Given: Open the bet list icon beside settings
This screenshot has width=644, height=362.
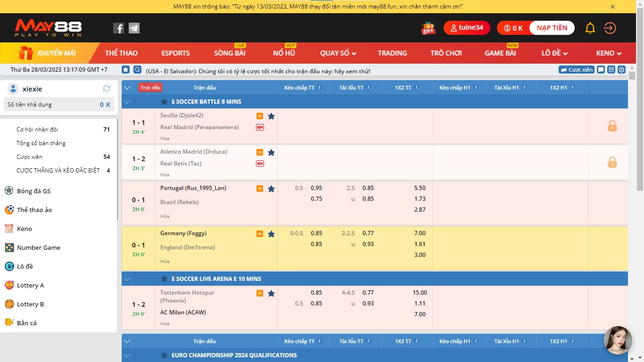Looking at the screenshot, I should pos(611,70).
